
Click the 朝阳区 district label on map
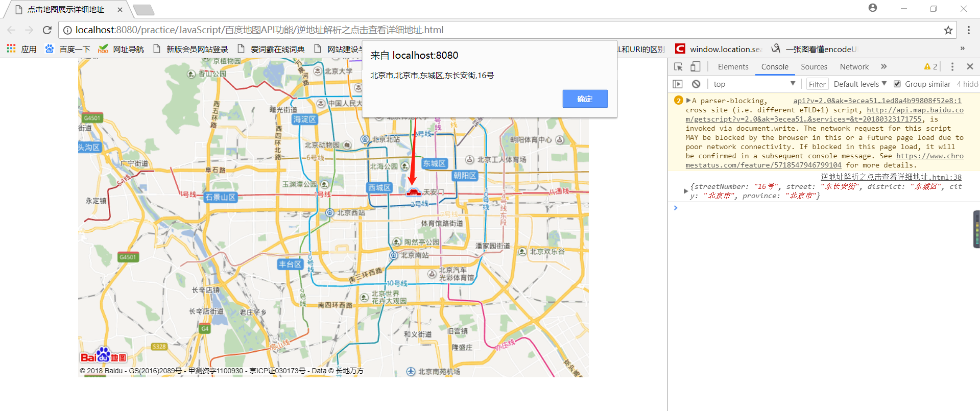click(x=465, y=175)
